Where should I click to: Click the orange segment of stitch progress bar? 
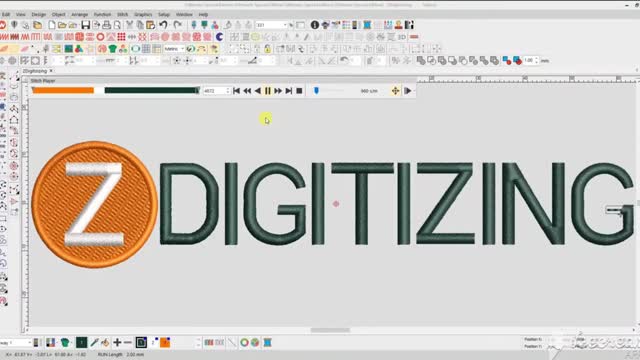click(x=63, y=91)
